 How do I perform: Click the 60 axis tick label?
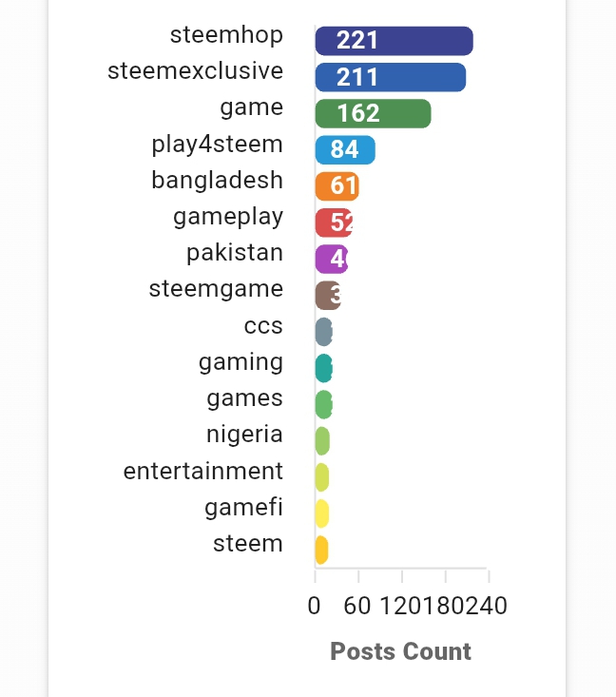coord(357,606)
